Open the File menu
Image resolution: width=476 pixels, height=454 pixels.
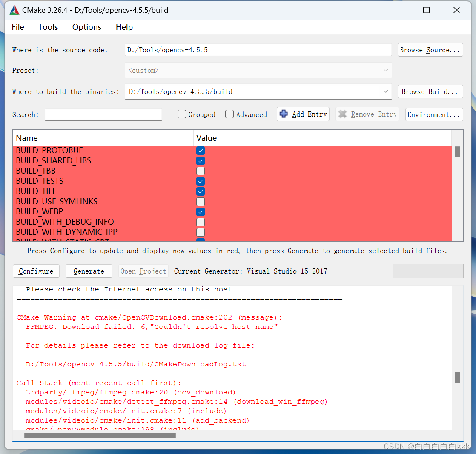(17, 27)
